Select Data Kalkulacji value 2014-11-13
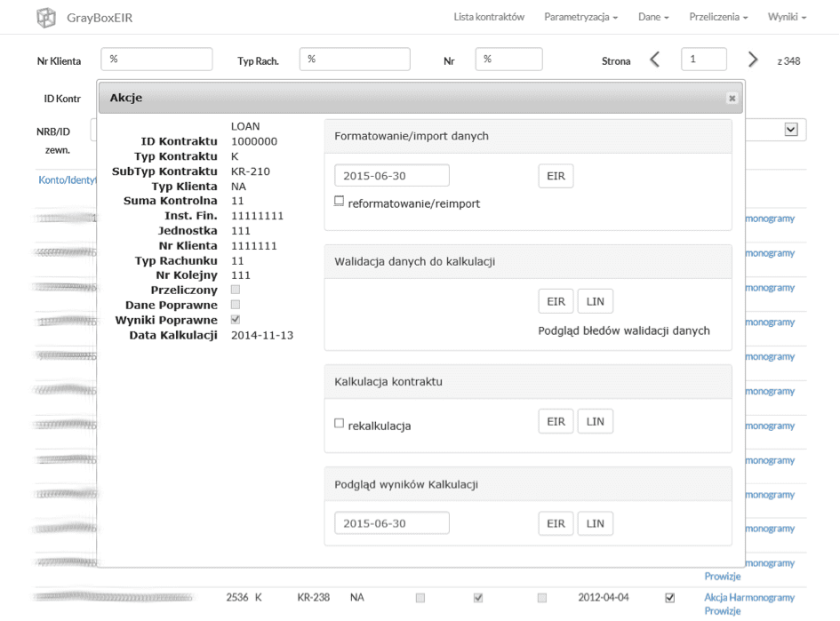This screenshot has height=621, width=840. (x=262, y=335)
